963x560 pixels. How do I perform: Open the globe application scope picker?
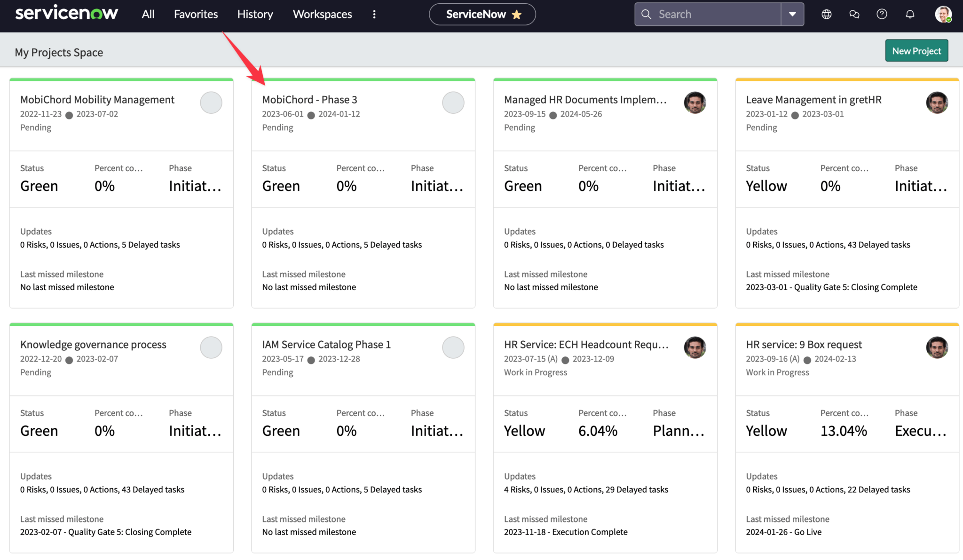826,14
